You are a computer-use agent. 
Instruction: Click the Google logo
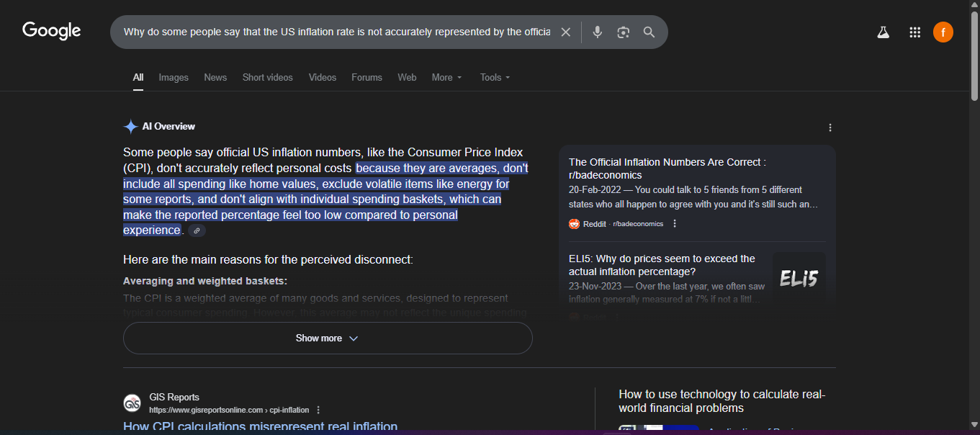click(52, 31)
